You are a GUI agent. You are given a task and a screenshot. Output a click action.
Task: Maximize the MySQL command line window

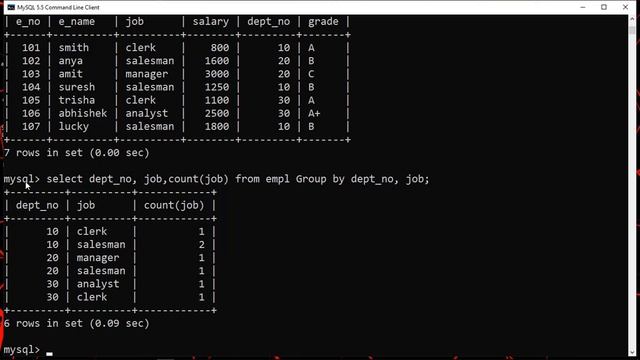604,7
